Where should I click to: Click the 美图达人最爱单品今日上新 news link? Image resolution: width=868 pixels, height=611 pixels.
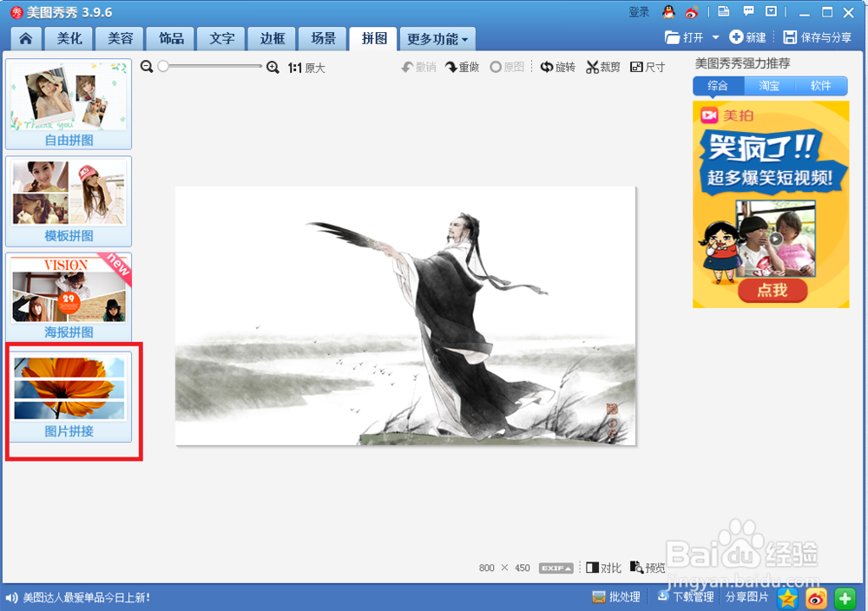point(86,598)
